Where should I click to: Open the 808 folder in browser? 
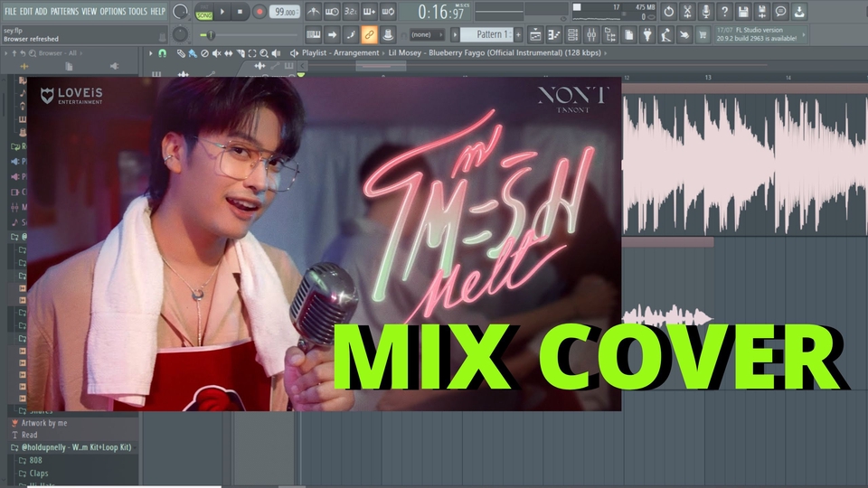point(35,460)
